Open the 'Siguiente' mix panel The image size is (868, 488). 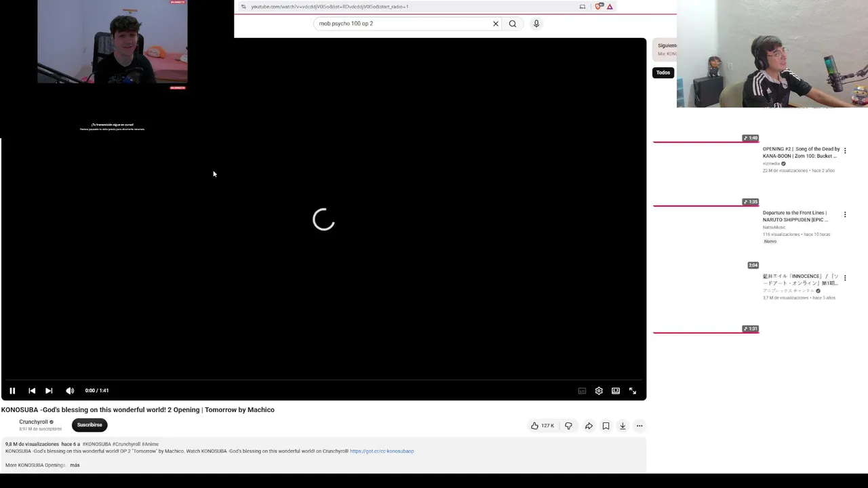(665, 49)
